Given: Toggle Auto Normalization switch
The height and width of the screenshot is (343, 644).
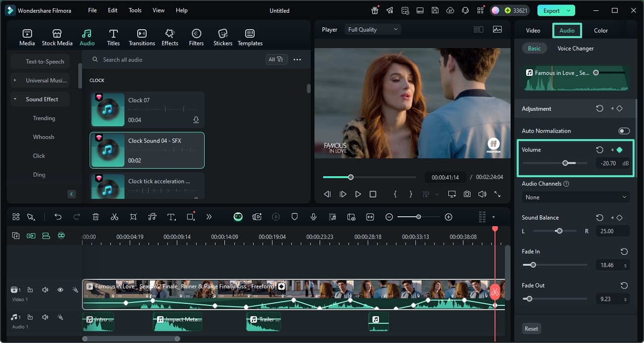Looking at the screenshot, I should 624,131.
